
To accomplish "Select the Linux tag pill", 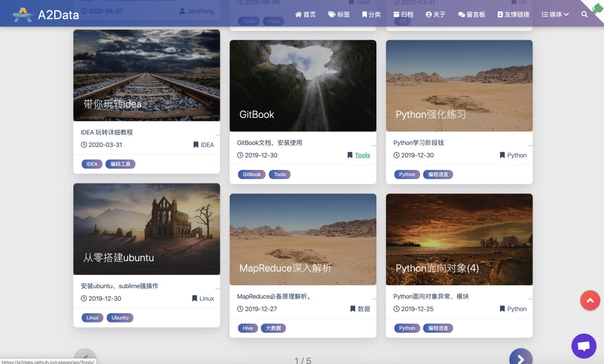I will 92,318.
